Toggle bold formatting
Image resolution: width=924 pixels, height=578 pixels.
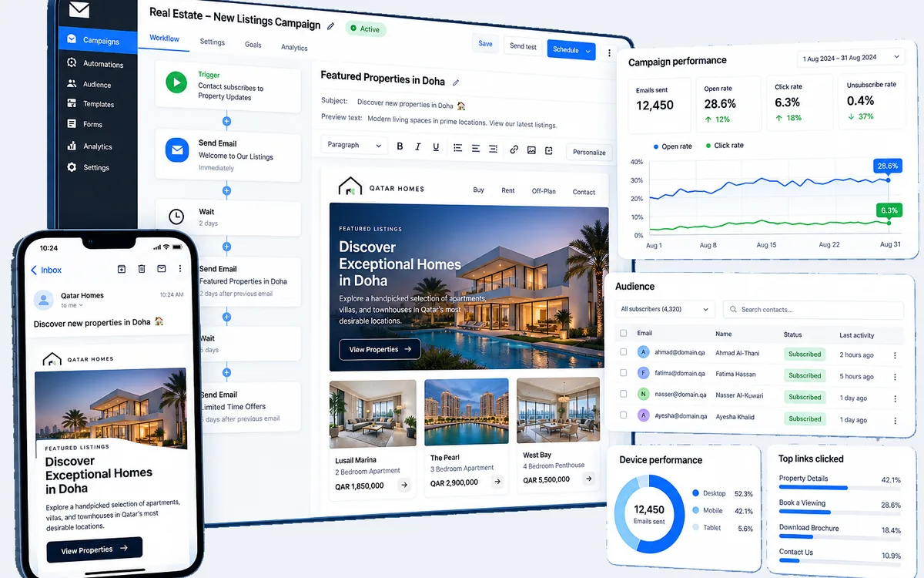[x=400, y=146]
